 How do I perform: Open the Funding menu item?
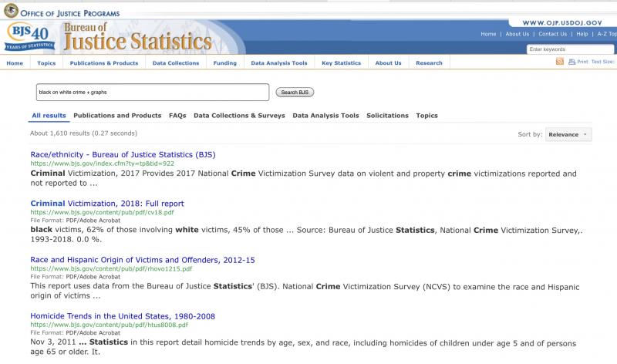(225, 63)
